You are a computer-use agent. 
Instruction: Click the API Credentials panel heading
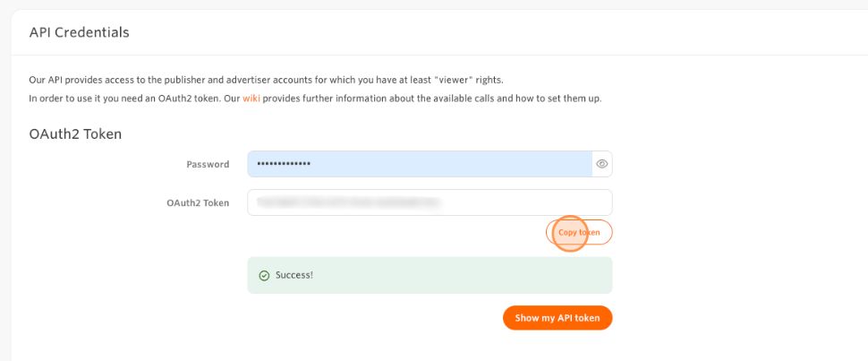[80, 32]
